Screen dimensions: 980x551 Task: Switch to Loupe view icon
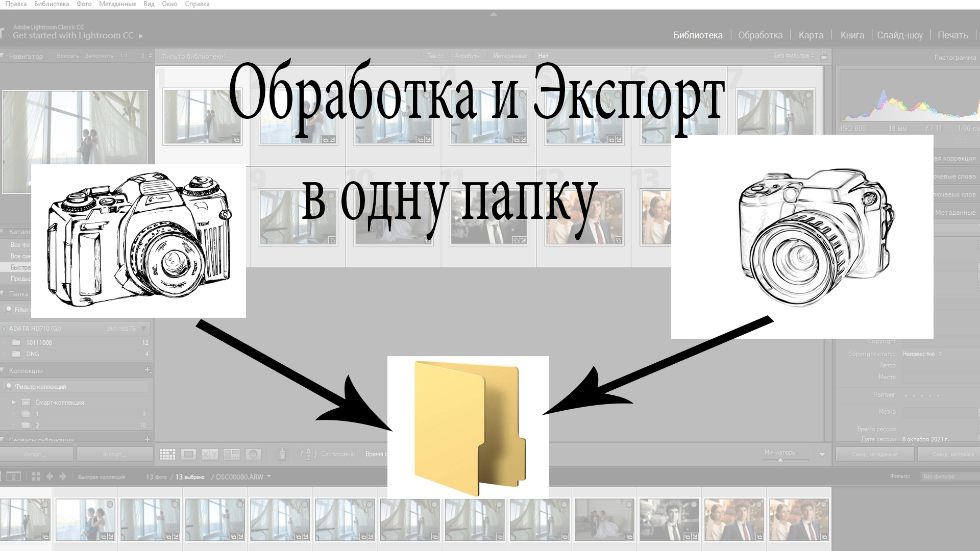(x=188, y=454)
